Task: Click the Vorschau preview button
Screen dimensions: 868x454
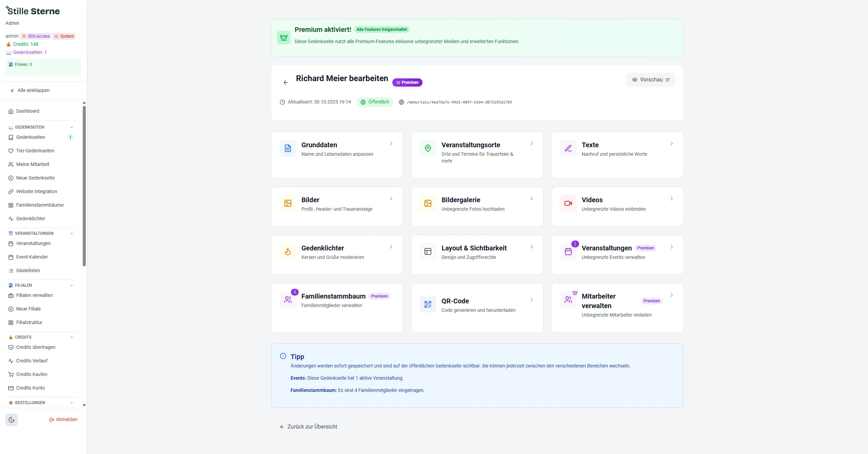Action: click(x=650, y=80)
